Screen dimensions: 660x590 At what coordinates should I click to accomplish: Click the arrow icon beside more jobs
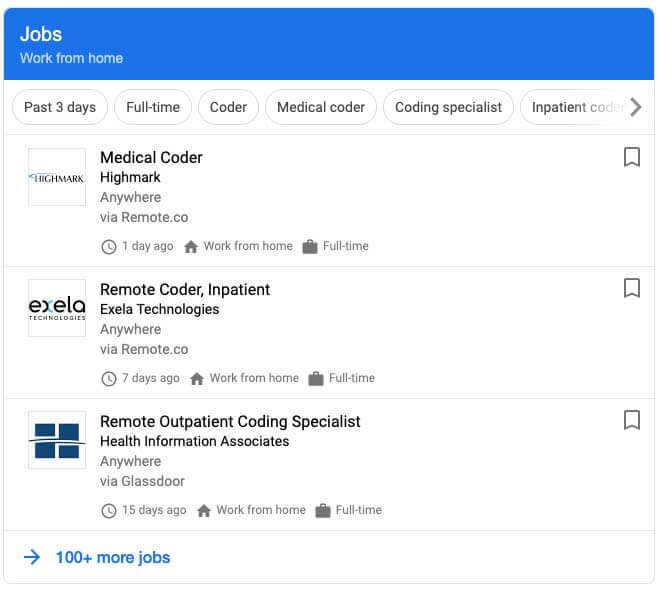pyautogui.click(x=32, y=558)
